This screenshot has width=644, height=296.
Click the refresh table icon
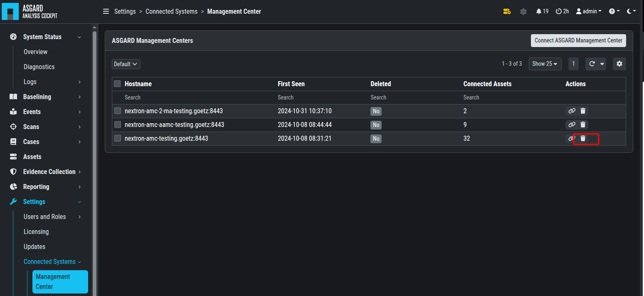click(592, 64)
